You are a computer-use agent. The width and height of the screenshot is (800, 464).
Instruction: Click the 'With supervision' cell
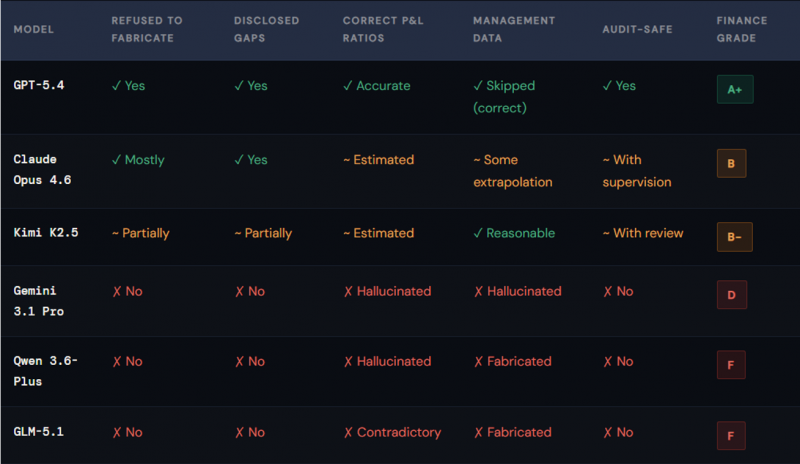point(637,171)
